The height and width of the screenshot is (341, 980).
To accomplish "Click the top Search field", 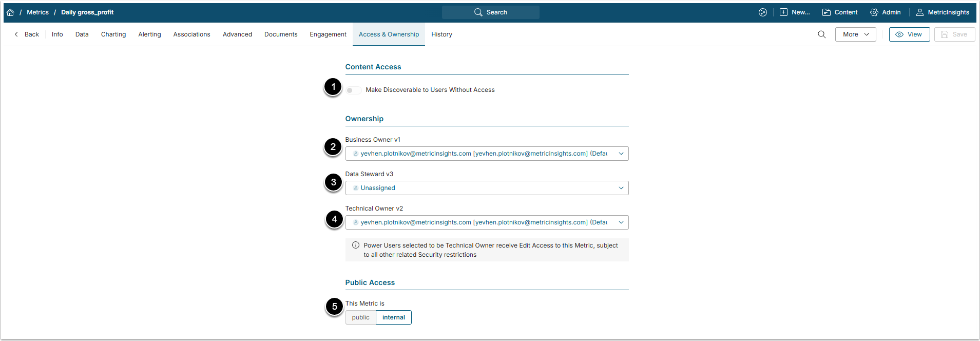I will tap(490, 12).
